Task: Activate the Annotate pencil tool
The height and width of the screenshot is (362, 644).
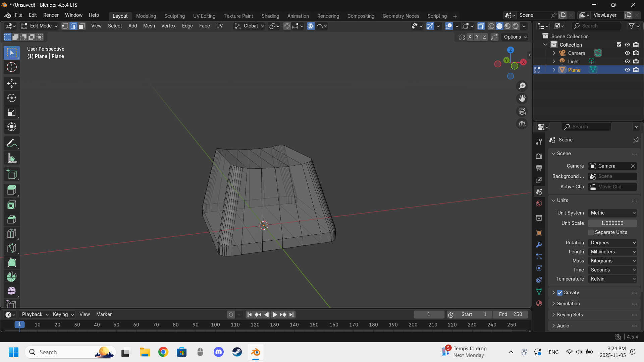Action: click(x=12, y=143)
